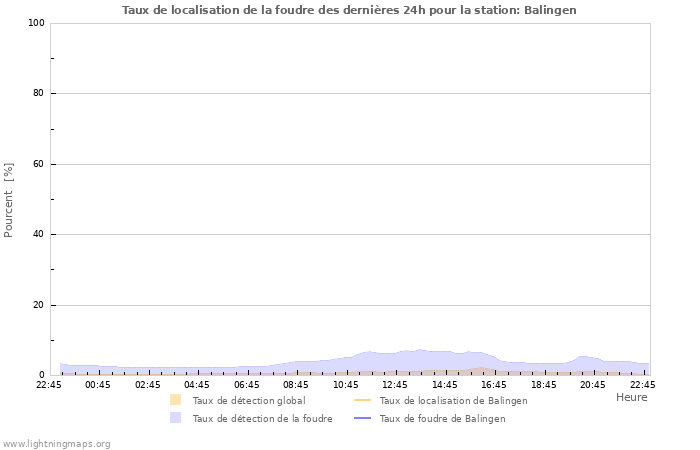This screenshot has width=700, height=450.
Task: Click the x-axis time label 04:45
Action: pyautogui.click(x=197, y=384)
